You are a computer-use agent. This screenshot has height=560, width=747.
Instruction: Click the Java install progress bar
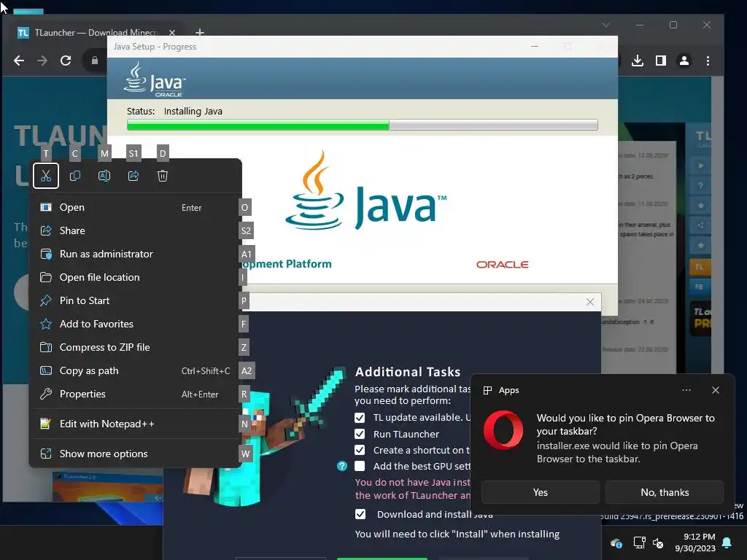pos(362,125)
